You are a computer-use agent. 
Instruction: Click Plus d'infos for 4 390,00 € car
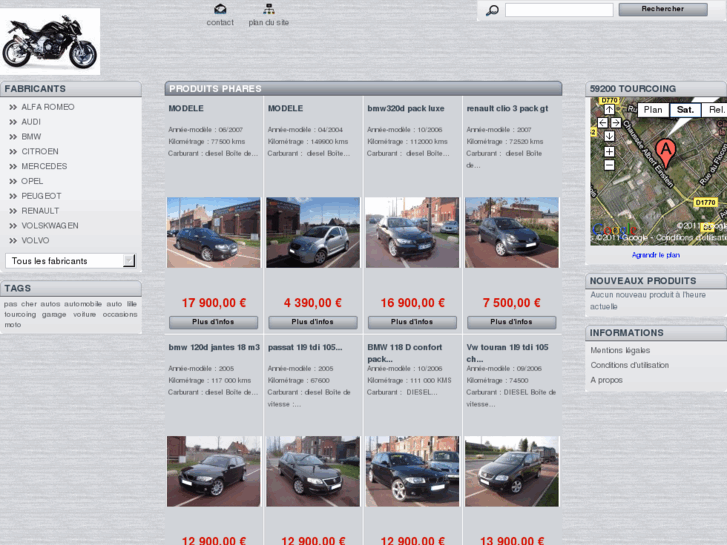click(x=313, y=322)
